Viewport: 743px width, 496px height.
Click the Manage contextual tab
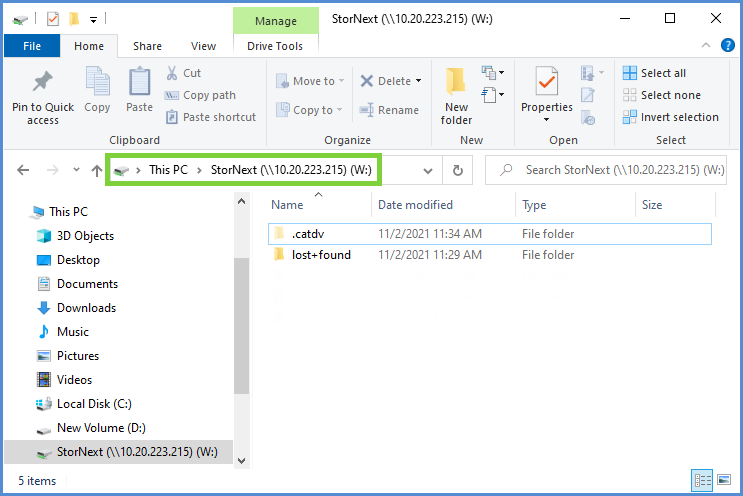click(x=276, y=21)
